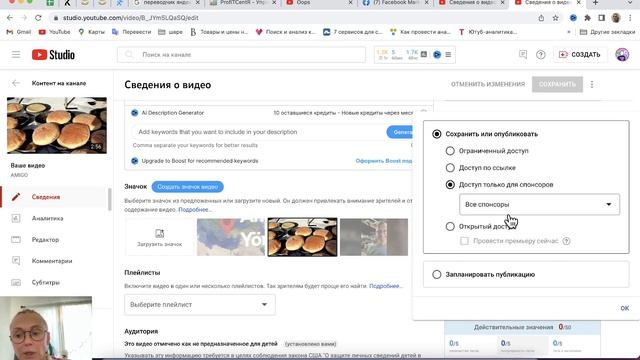Click the left sidebar scrollbar
This screenshot has width=640, height=360.
point(109,199)
